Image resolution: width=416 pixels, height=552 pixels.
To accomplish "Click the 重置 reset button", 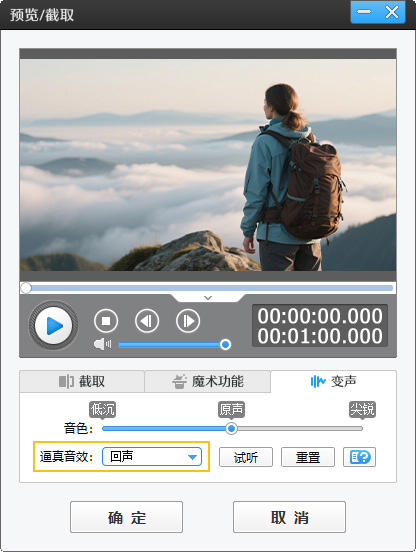I will (x=308, y=457).
